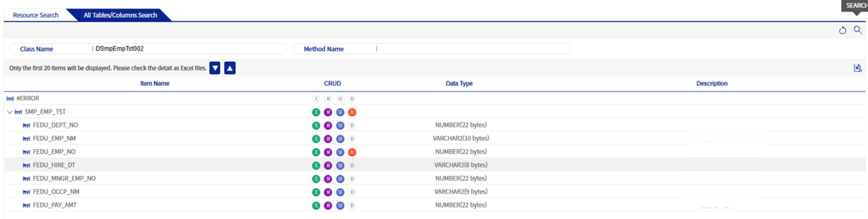Screen dimensions: 868x219
Task: Click the Item Name column header
Action: [154, 83]
